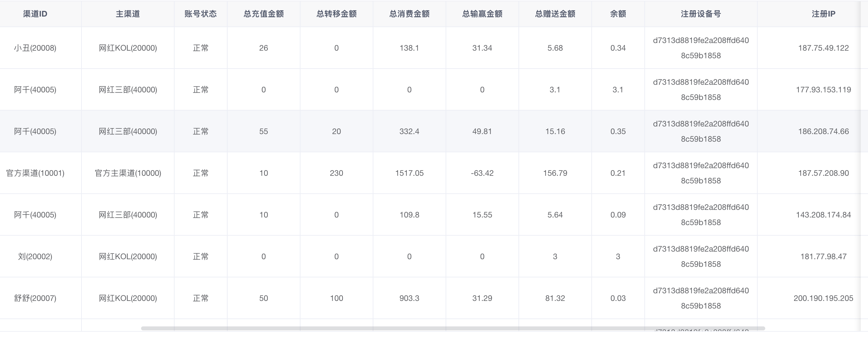
Task: Click the device ID in the 小丑(20008) row
Action: coord(701,48)
